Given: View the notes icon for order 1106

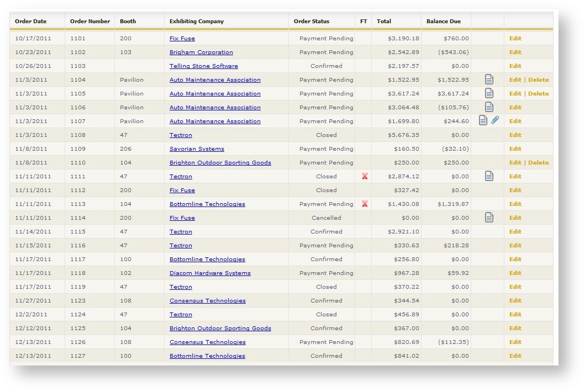Looking at the screenshot, I should (489, 107).
